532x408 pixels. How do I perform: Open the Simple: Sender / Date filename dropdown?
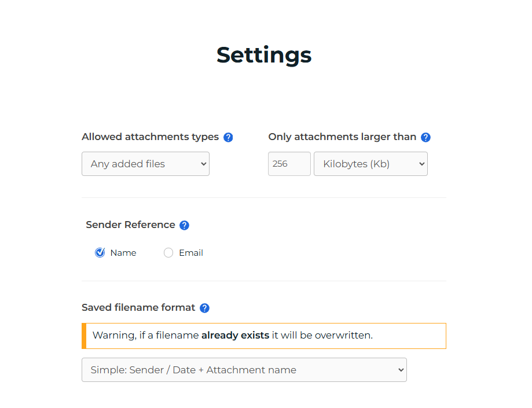point(244,370)
